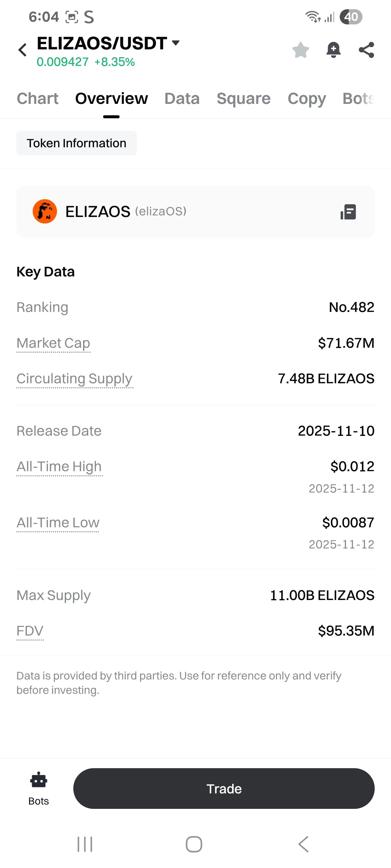Tap the ELIZAOS orange token logo
The image size is (391, 868).
(x=45, y=212)
